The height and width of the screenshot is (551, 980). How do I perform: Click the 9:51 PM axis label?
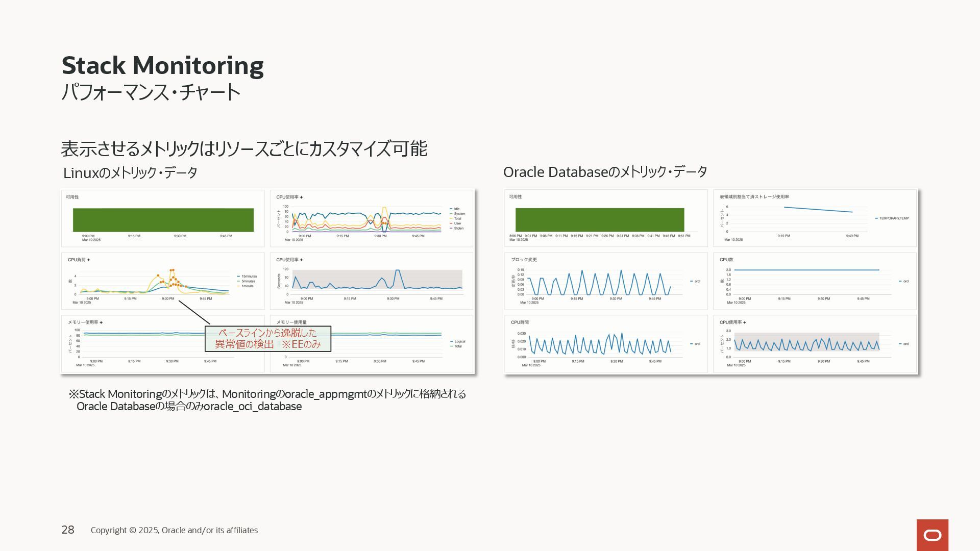[x=684, y=236]
